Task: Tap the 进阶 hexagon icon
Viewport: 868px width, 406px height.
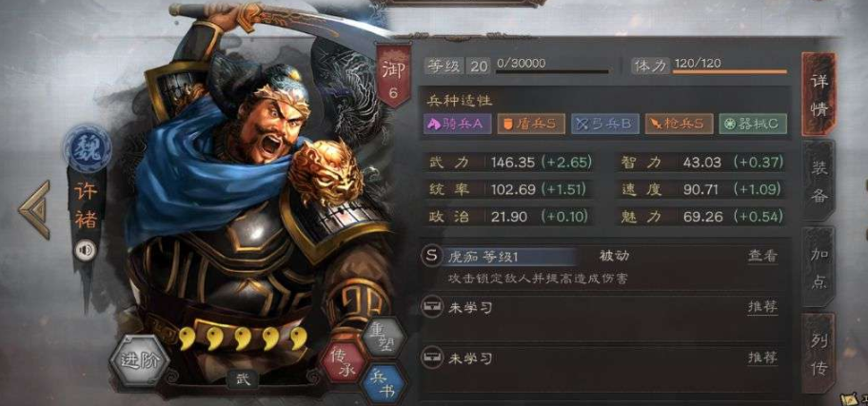Action: (x=138, y=360)
